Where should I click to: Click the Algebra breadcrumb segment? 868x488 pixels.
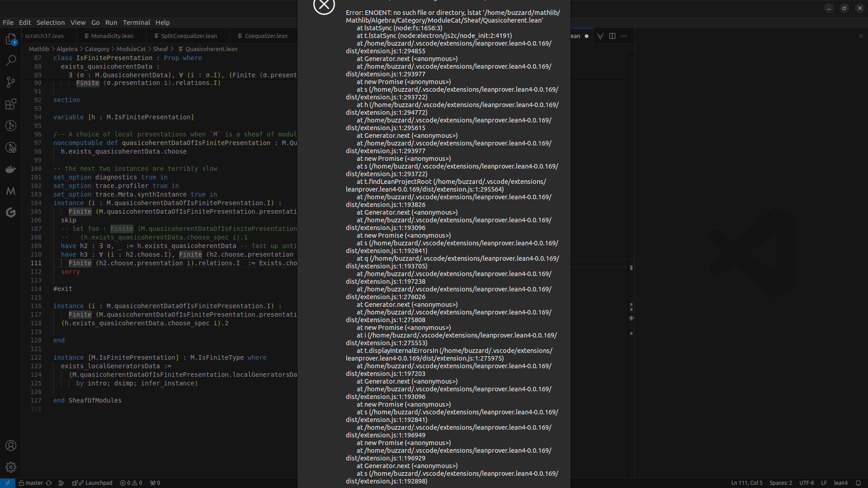[x=67, y=49]
